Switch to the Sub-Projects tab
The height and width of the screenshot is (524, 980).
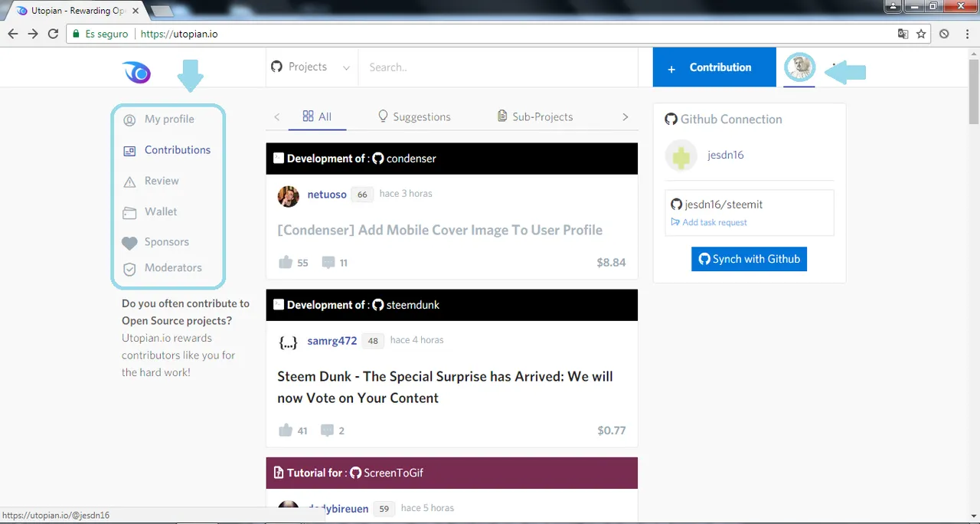point(535,116)
